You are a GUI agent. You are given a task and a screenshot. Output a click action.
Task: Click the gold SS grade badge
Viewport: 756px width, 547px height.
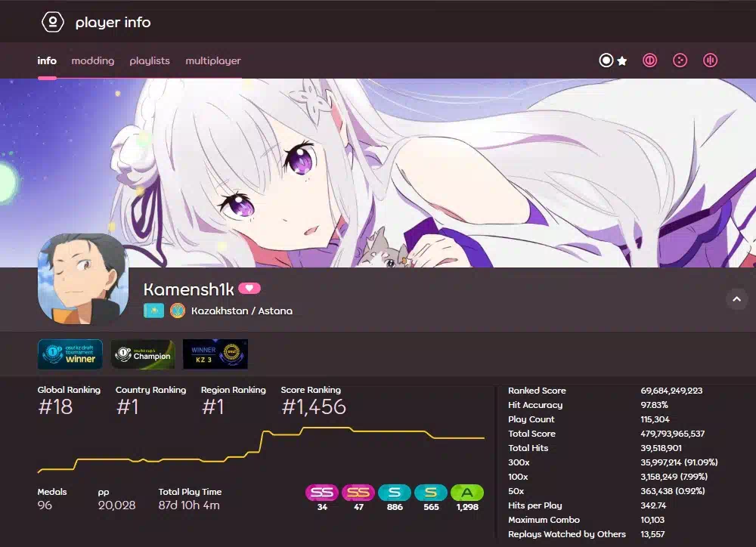click(358, 493)
